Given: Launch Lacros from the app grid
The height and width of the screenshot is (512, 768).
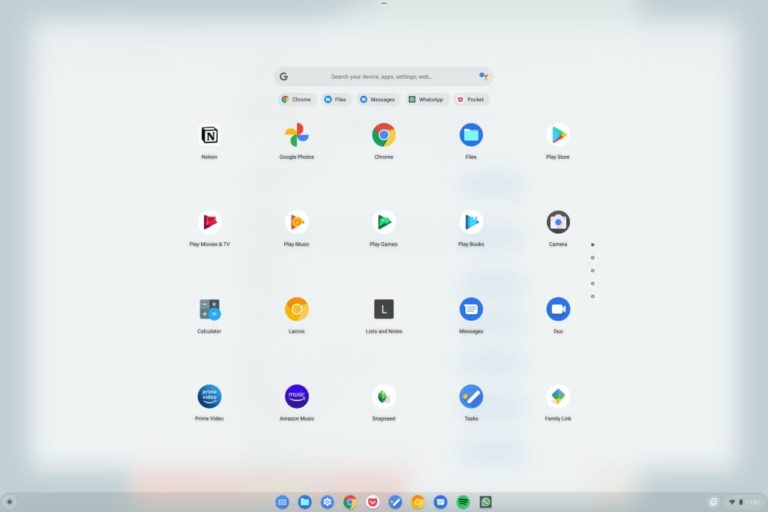Looking at the screenshot, I should [x=296, y=310].
